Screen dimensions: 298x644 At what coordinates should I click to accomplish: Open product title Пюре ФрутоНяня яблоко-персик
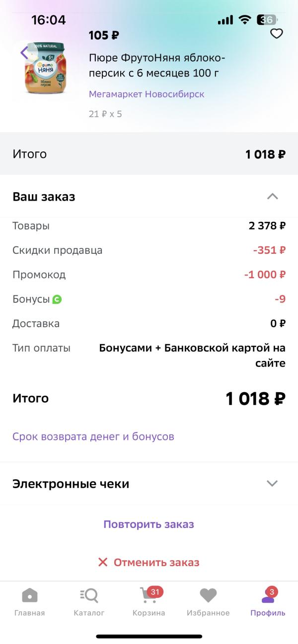coord(156,66)
